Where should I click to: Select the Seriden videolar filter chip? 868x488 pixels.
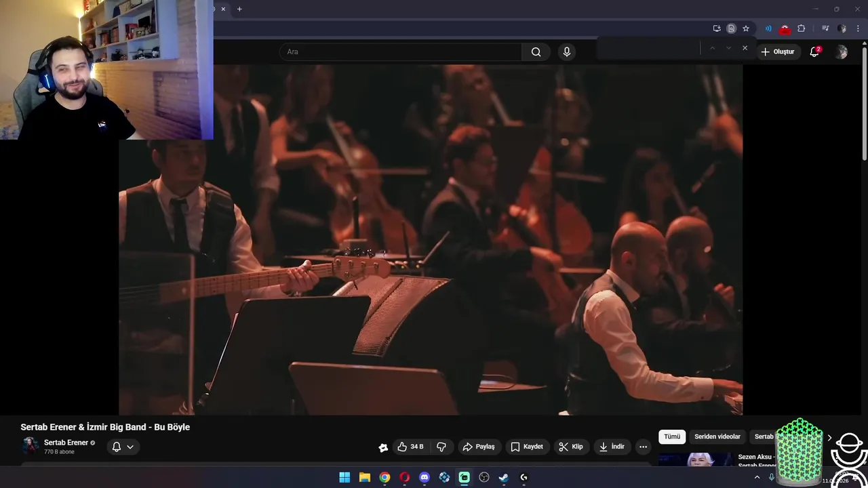click(717, 436)
